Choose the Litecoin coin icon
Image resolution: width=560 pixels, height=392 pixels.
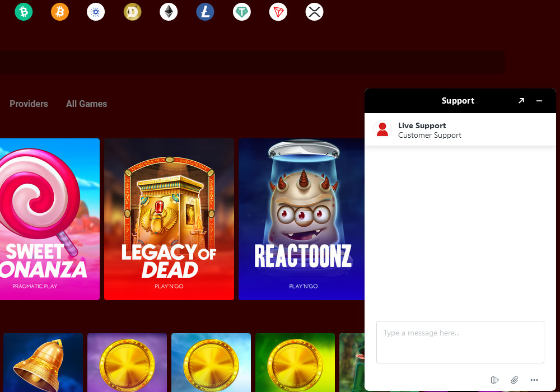click(x=205, y=12)
